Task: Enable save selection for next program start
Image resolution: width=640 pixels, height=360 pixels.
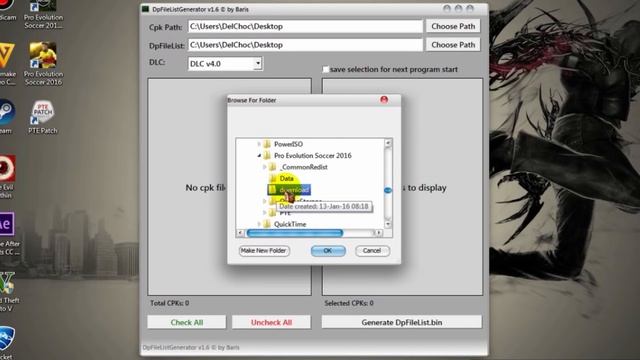Action: pos(326,69)
